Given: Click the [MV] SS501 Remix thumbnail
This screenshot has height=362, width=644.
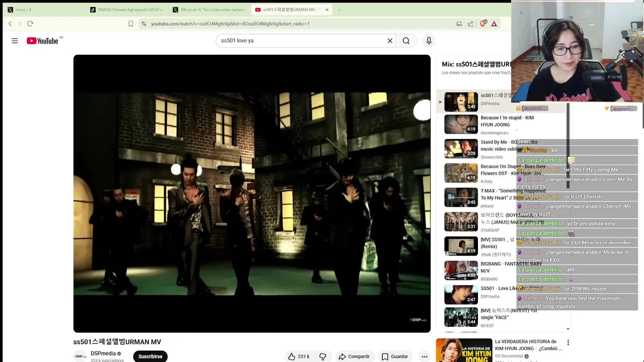Looking at the screenshot, I should [x=461, y=246].
